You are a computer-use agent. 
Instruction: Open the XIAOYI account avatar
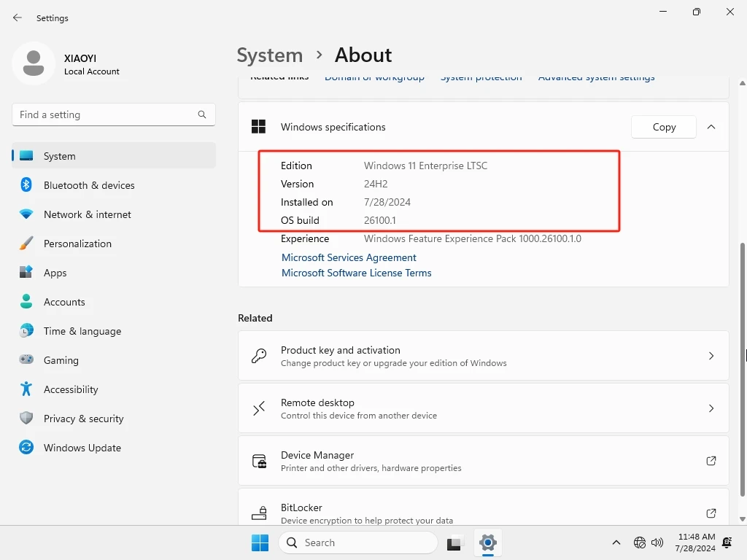coord(34,63)
